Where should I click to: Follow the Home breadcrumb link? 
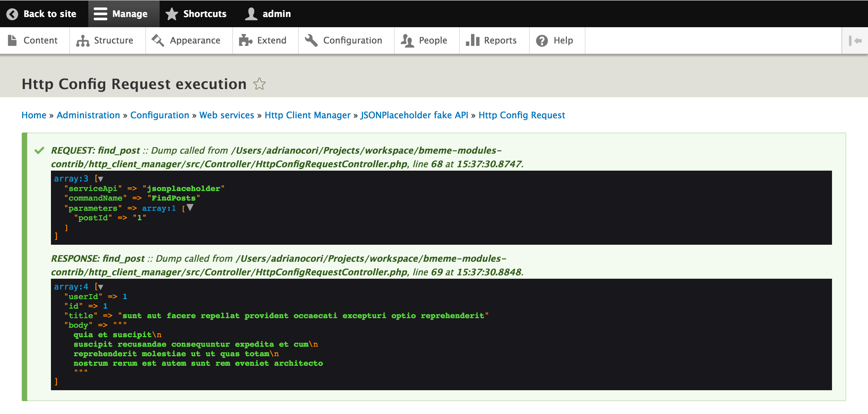pos(34,115)
